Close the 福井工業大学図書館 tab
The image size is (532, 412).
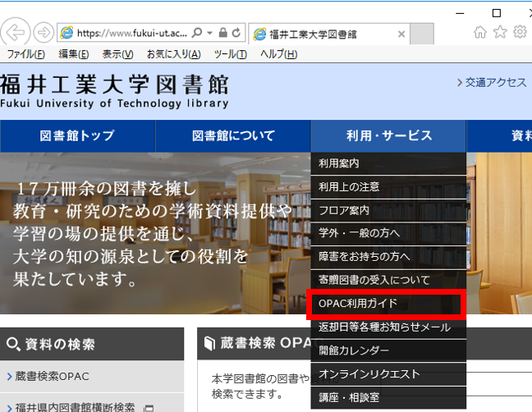(x=401, y=34)
